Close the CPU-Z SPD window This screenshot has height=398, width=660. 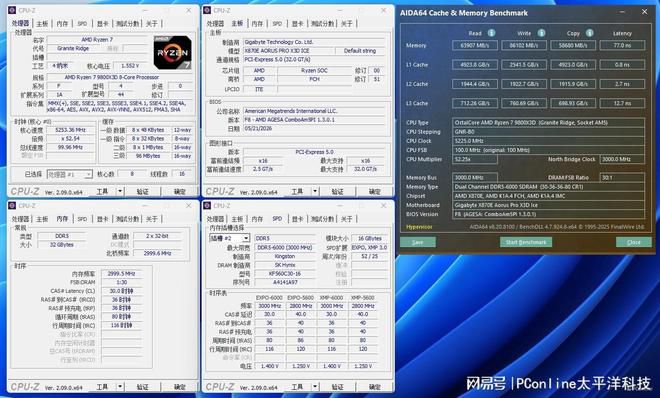[383, 206]
